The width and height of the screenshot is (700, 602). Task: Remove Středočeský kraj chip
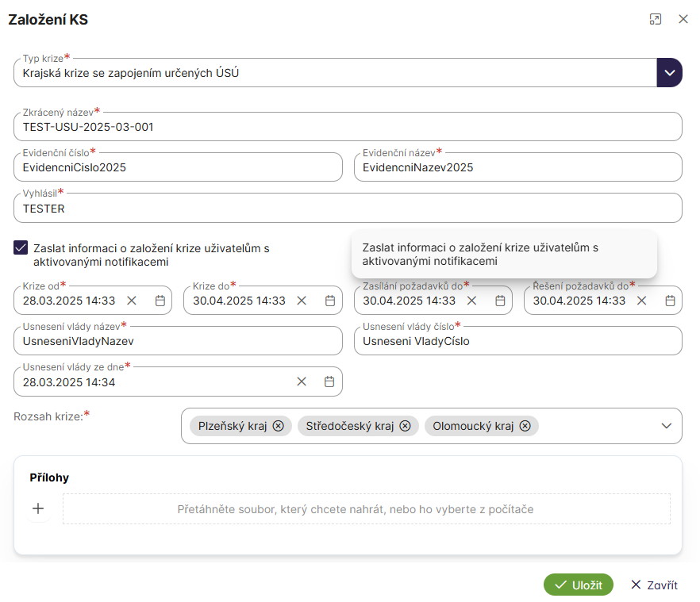click(405, 426)
